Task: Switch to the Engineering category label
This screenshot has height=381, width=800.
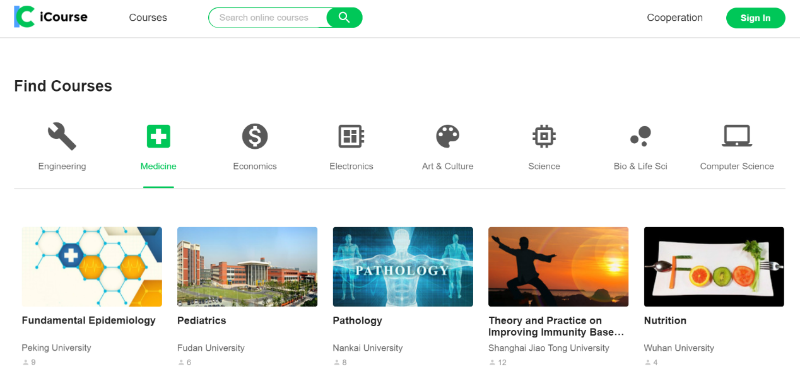Action: [62, 166]
